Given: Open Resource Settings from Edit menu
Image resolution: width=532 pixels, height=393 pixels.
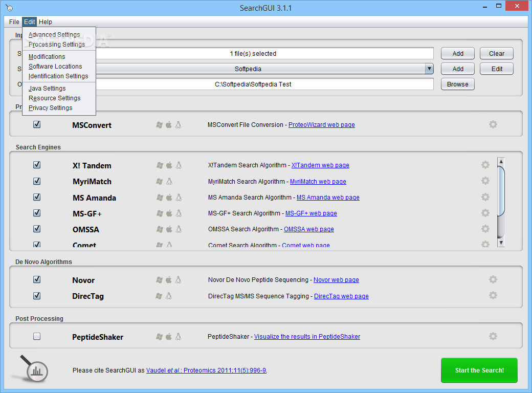Looking at the screenshot, I should [59, 98].
